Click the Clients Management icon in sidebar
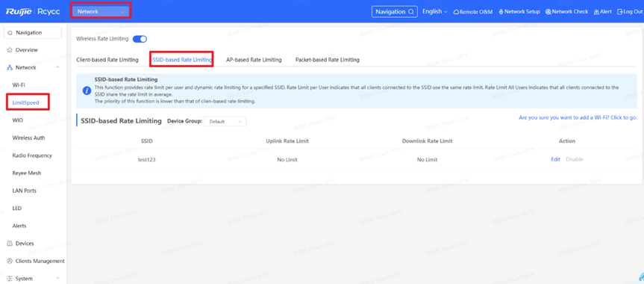The image size is (644, 284). [10, 262]
